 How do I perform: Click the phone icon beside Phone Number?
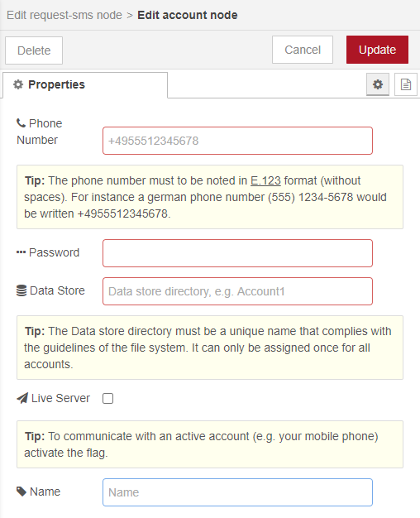[x=21, y=123]
